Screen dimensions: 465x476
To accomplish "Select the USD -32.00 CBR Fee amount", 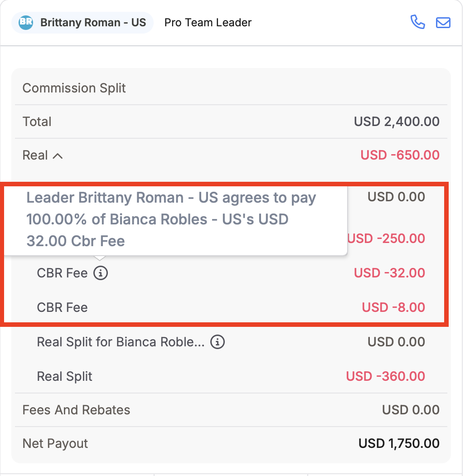I will (x=389, y=272).
